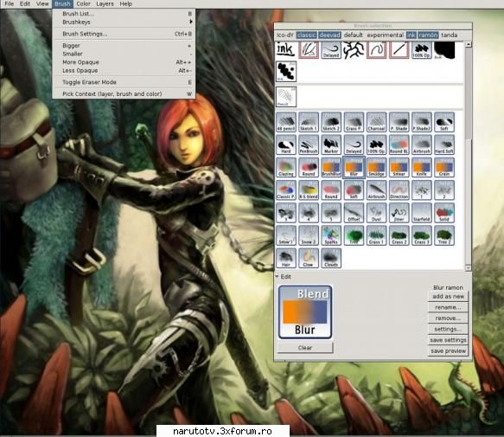Click the 'remove...' button
Viewport: 504px width, 437px height.
pyautogui.click(x=448, y=318)
